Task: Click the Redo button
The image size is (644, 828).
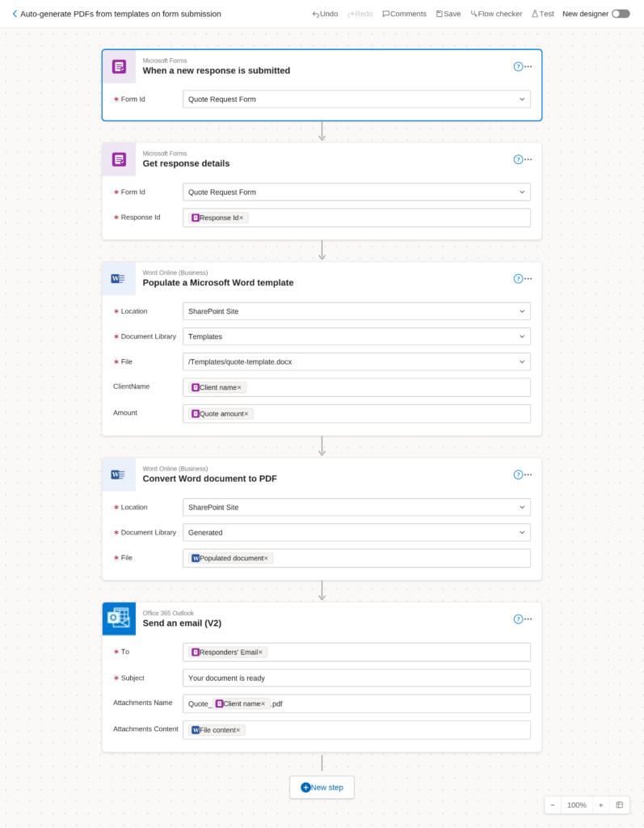Action: pyautogui.click(x=360, y=14)
